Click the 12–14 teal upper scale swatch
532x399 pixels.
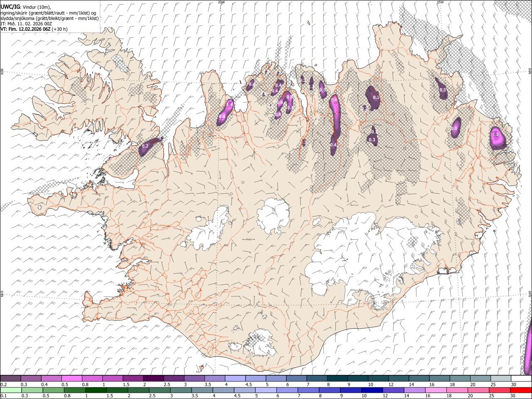[x=399, y=378]
